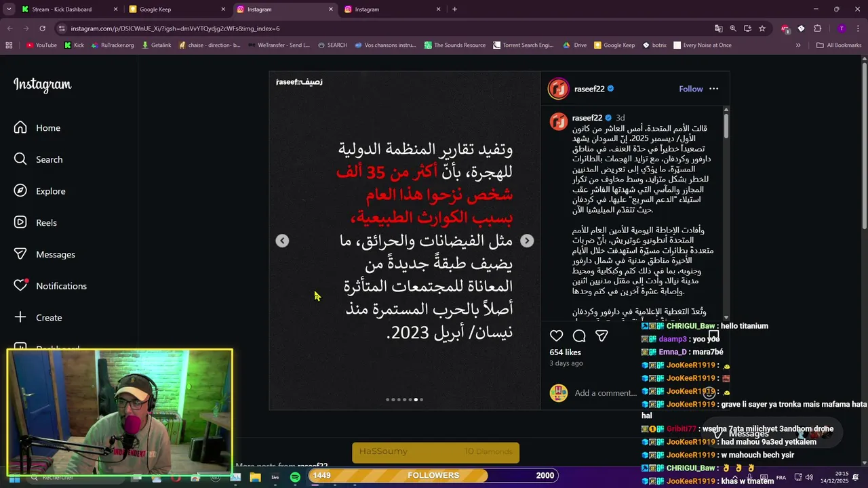Close the Google Keep tab

223,9
